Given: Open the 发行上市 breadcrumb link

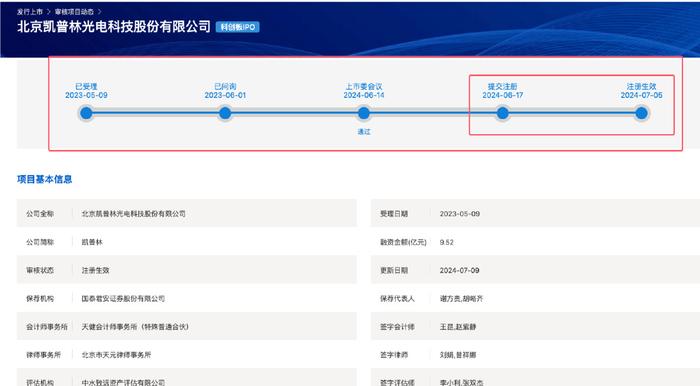Looking at the screenshot, I should [x=30, y=12].
